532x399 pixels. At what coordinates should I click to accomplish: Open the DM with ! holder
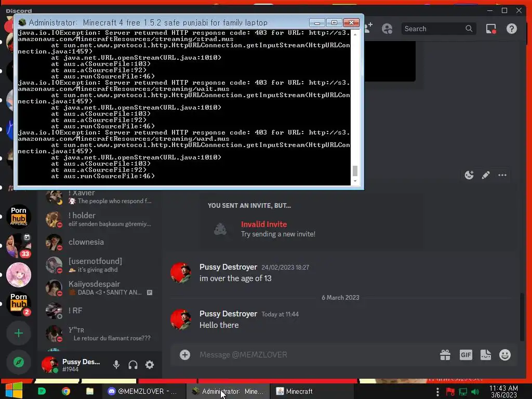(x=100, y=219)
